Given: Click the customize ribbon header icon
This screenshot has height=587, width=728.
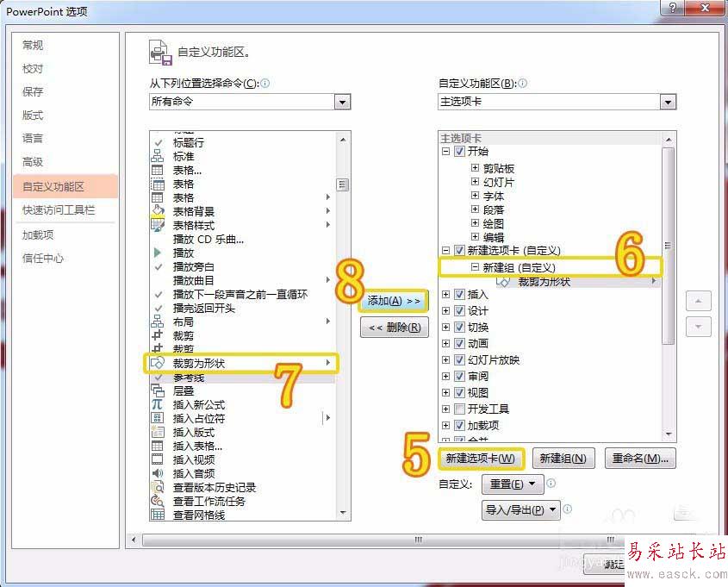Looking at the screenshot, I should 160,53.
